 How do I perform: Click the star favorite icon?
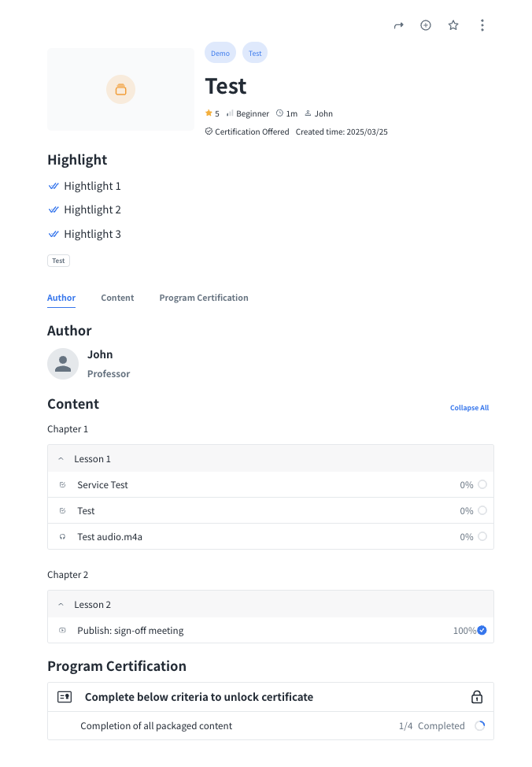(453, 25)
